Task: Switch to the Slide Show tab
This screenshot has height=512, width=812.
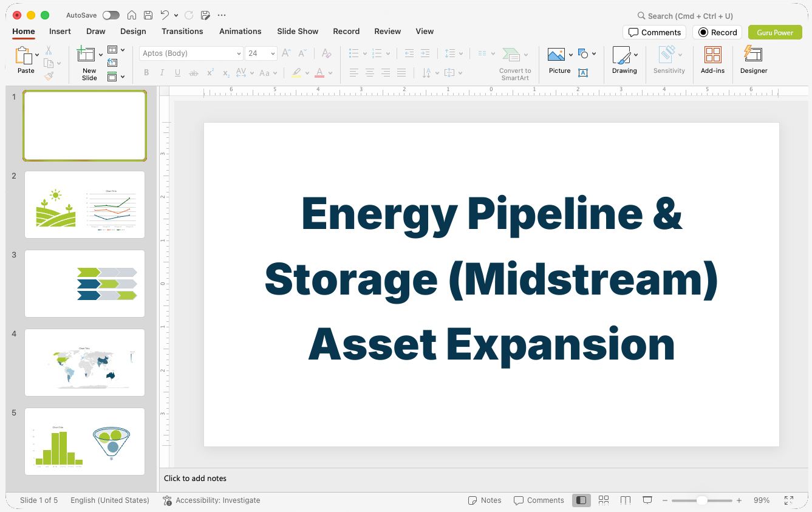Action: tap(298, 32)
